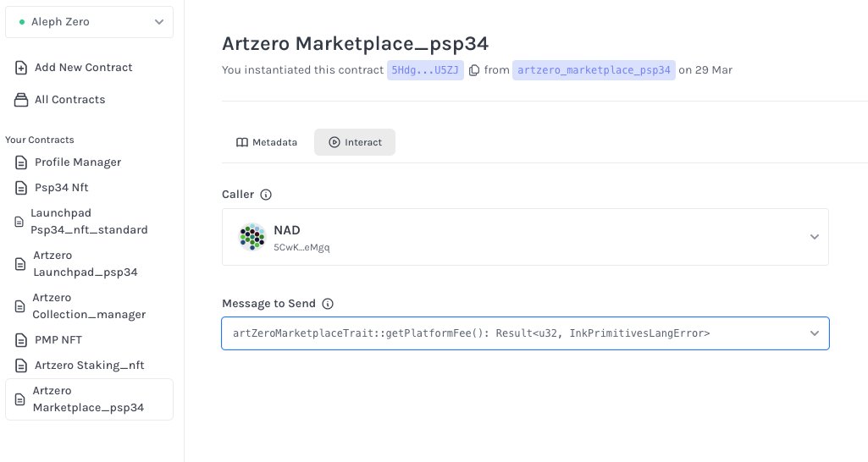Image resolution: width=868 pixels, height=462 pixels.
Task: Click the Artzero Marketplace_psp34 document icon
Action: point(19,399)
